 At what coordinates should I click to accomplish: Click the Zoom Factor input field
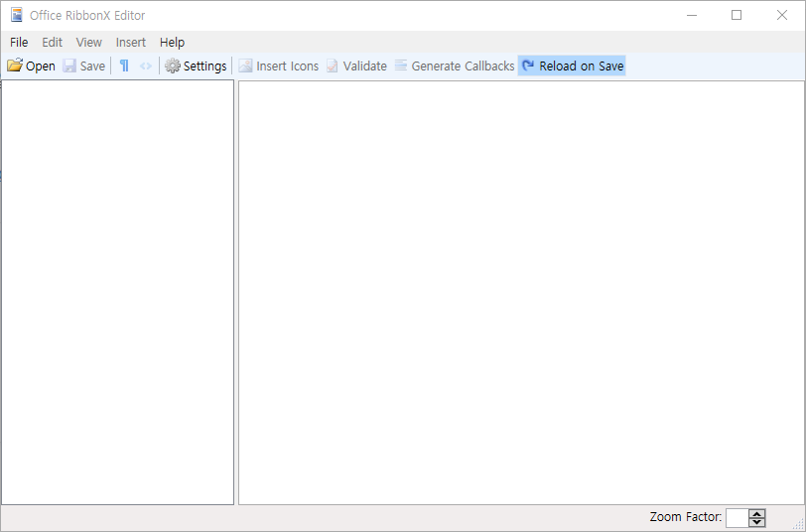point(738,517)
